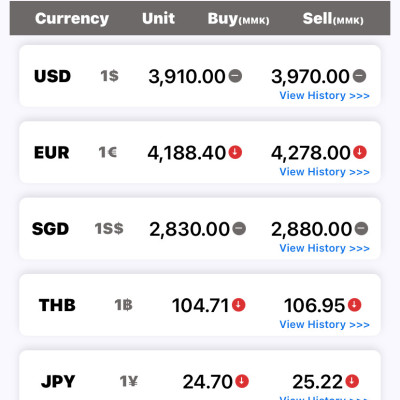Click the JPY buy rate down arrow icon
This screenshot has width=400, height=400.
click(242, 381)
